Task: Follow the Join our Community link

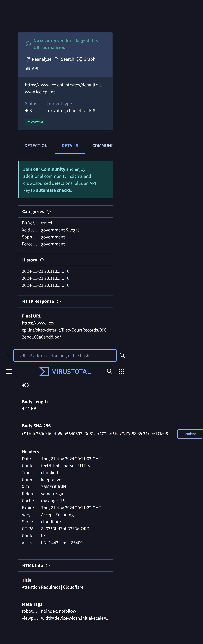Action: (x=44, y=169)
